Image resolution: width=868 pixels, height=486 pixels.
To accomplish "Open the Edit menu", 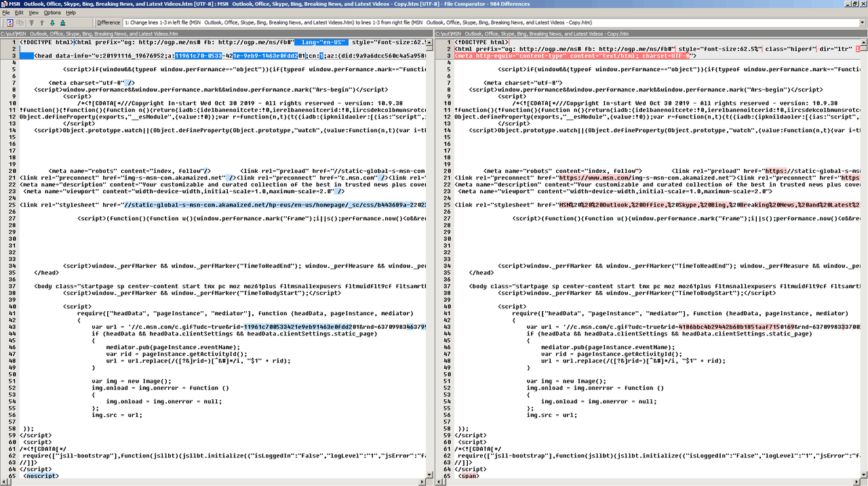I will (x=19, y=12).
